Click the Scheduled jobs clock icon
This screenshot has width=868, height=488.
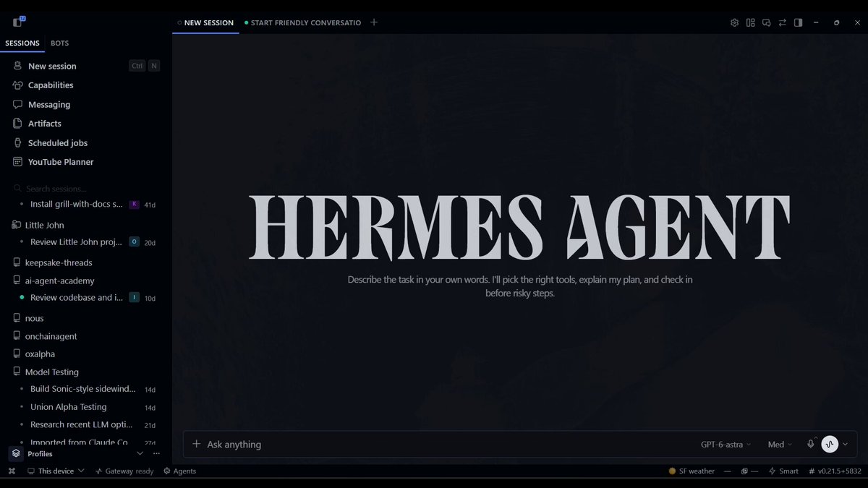[18, 143]
